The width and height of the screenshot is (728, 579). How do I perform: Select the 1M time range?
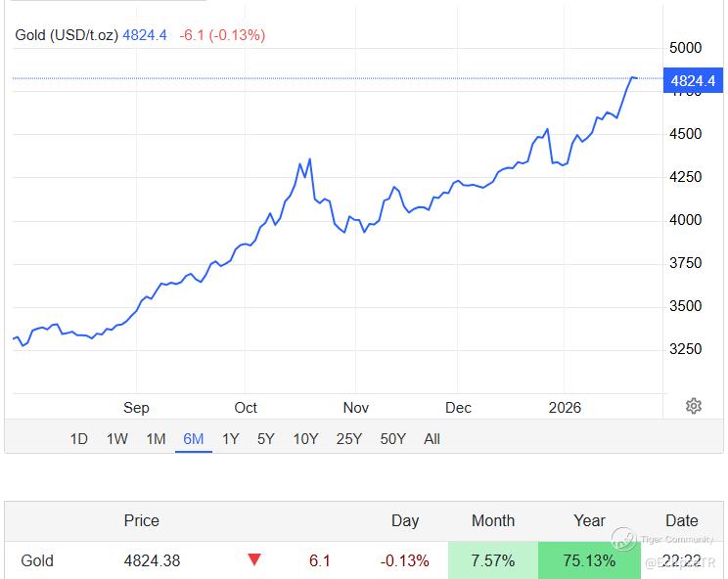click(x=156, y=439)
